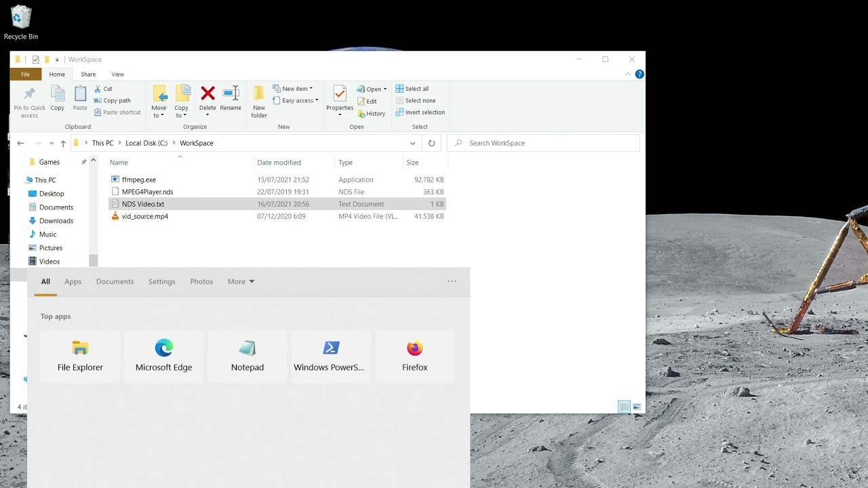Open search panel options ellipsis
The height and width of the screenshot is (488, 868).
coord(452,281)
